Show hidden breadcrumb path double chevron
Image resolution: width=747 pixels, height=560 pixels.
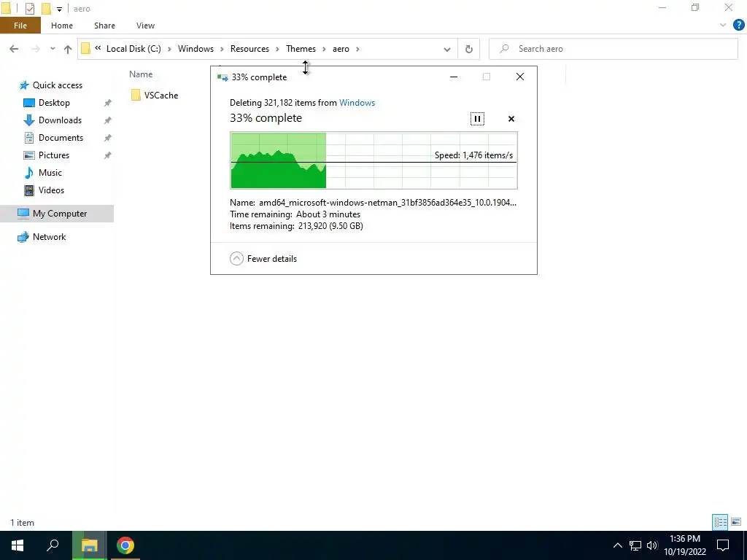[x=98, y=47]
